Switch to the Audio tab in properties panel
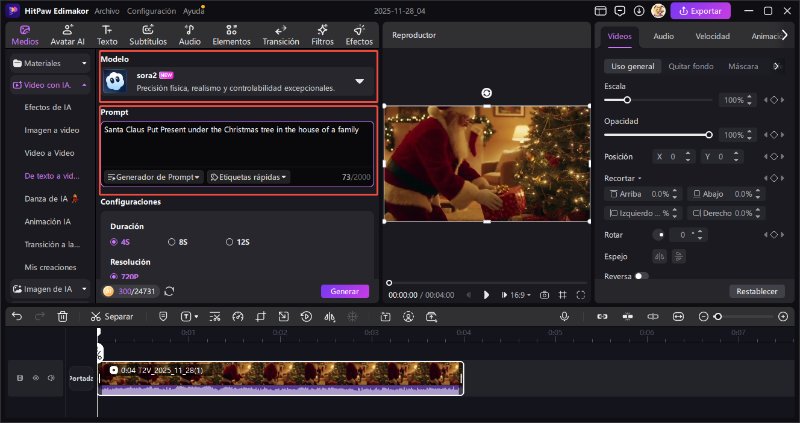 click(663, 36)
